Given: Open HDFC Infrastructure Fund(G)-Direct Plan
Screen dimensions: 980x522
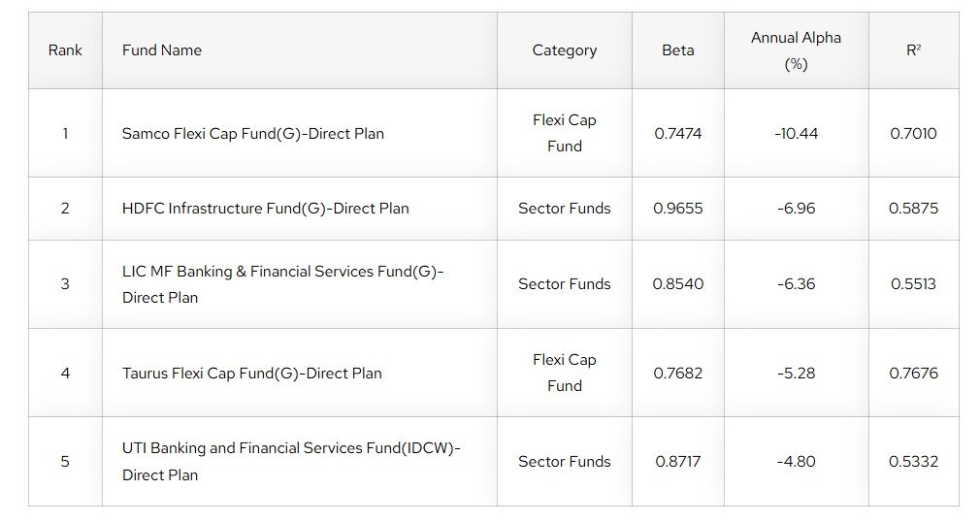Looking at the screenshot, I should [x=266, y=209].
